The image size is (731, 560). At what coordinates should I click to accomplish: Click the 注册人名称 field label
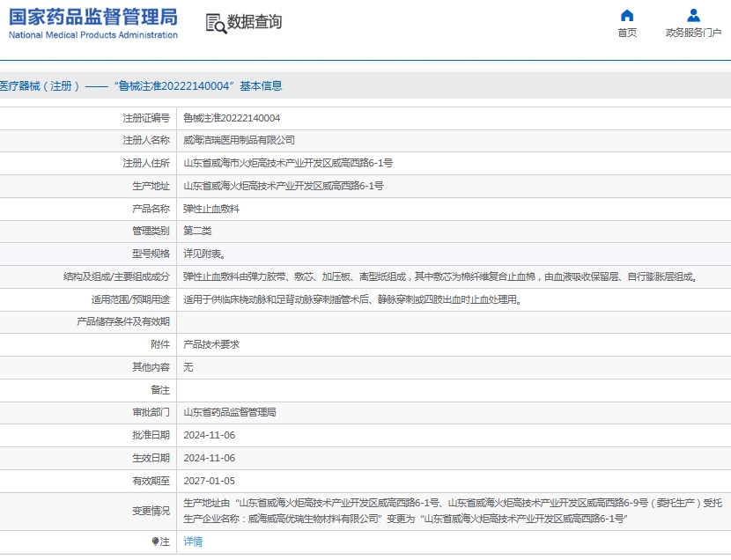point(146,140)
